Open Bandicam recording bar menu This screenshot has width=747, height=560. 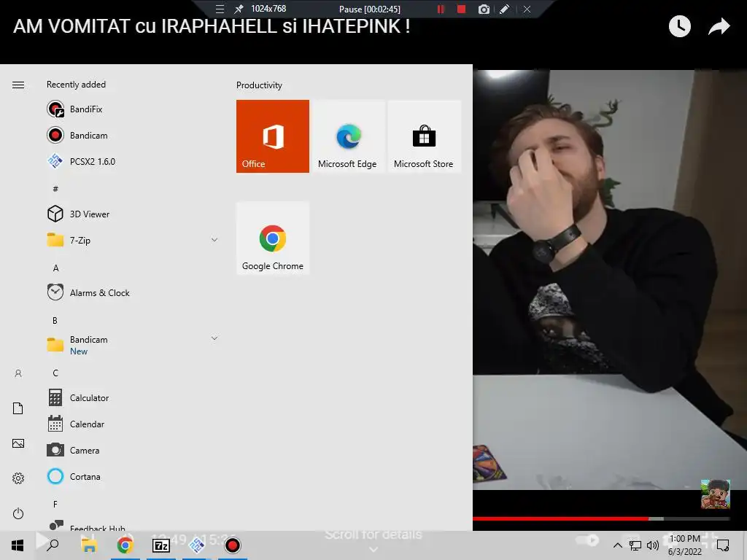(220, 9)
